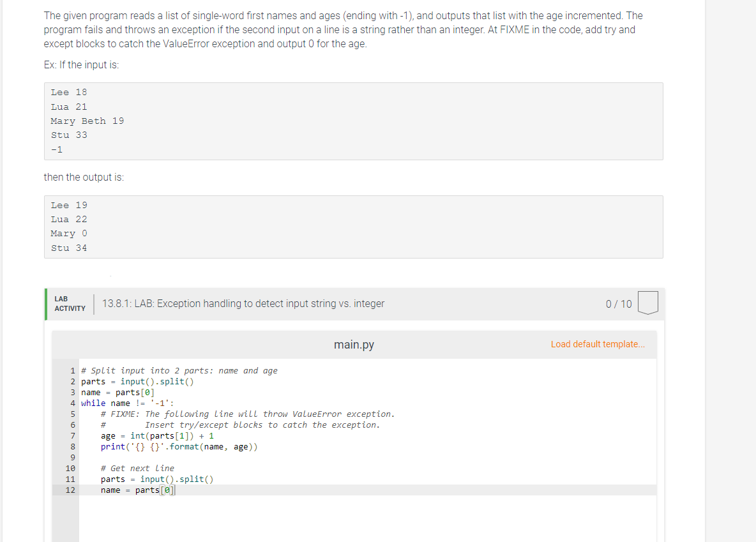The image size is (756, 542).
Task: Select the -1 line in the input example box
Action: pyautogui.click(x=56, y=149)
